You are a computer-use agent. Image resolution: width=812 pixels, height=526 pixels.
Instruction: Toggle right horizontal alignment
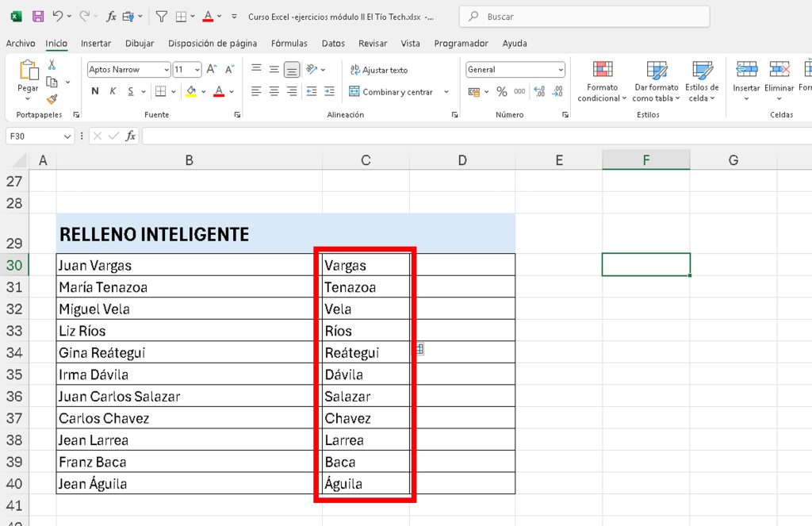click(292, 91)
